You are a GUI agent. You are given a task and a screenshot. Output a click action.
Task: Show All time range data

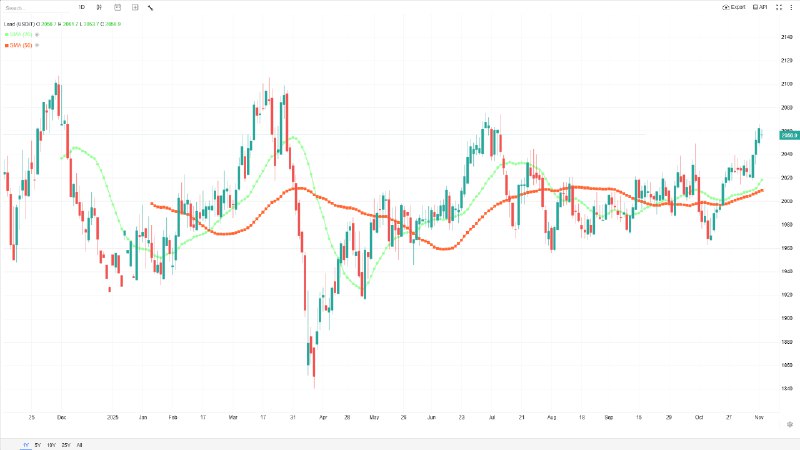tap(80, 443)
